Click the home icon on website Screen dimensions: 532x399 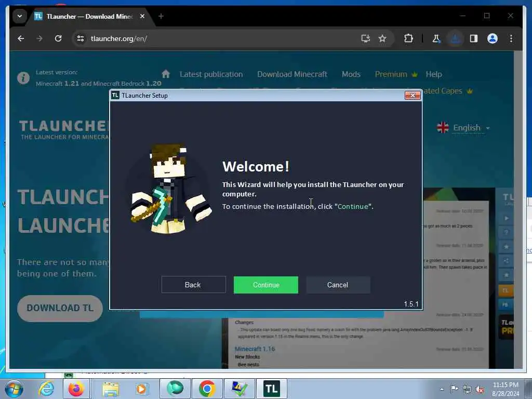pos(166,74)
